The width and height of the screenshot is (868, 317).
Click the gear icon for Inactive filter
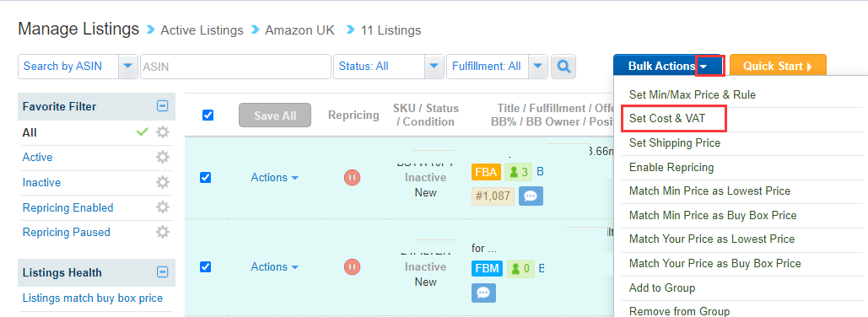tap(162, 182)
